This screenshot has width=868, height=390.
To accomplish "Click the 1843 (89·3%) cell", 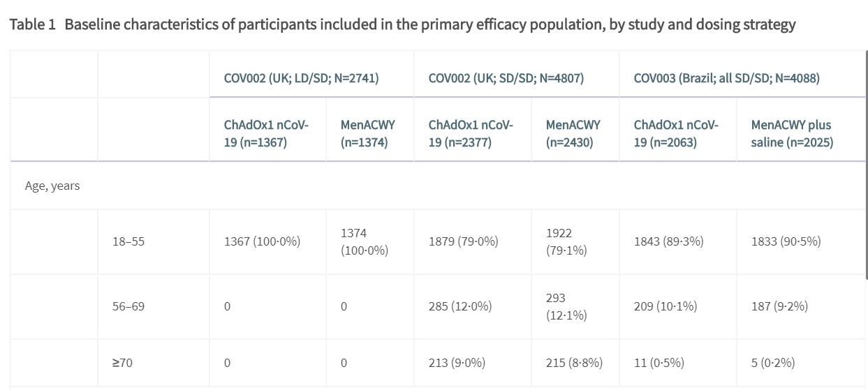I will (x=668, y=241).
